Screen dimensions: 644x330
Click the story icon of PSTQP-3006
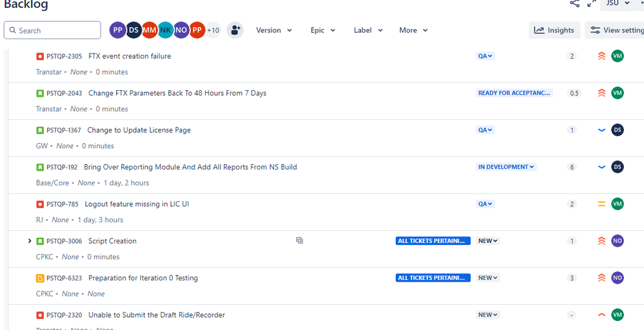click(x=40, y=241)
